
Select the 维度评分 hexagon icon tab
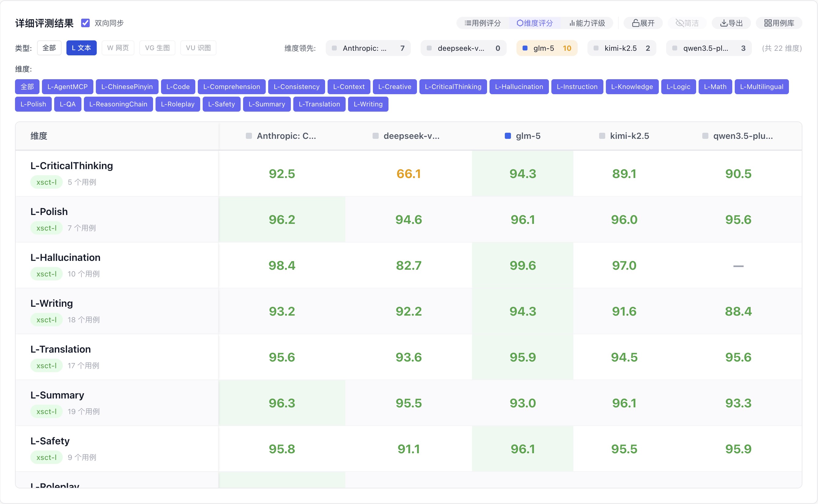[535, 23]
